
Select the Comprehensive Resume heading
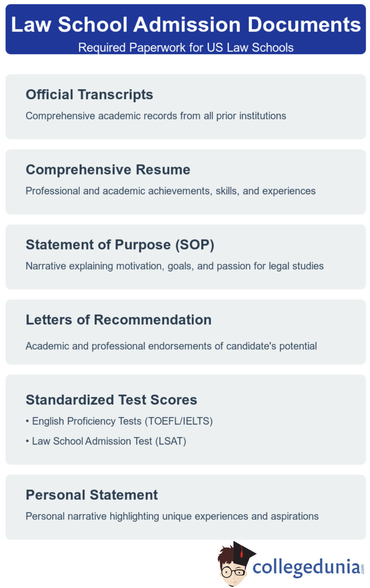click(x=108, y=170)
